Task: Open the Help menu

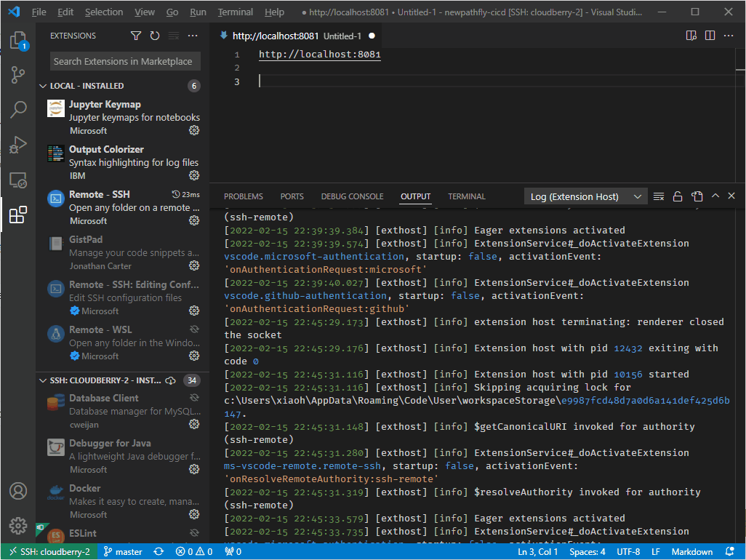Action: click(x=274, y=12)
